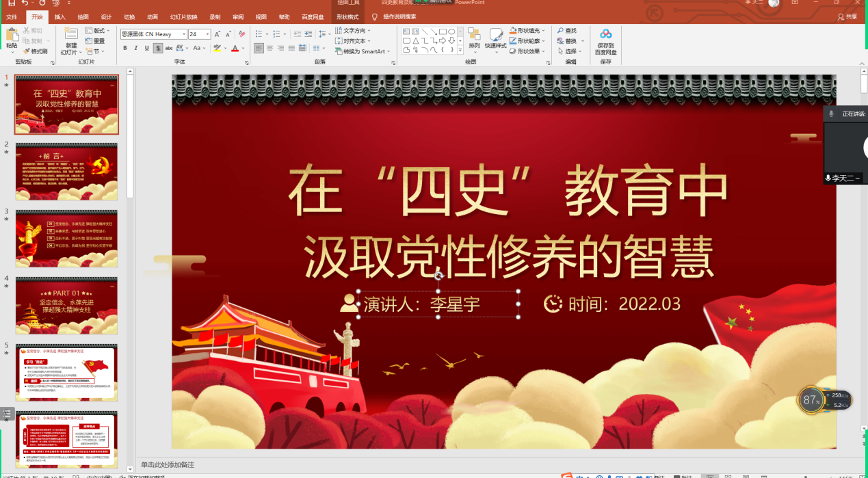Click the 共享 share button
Viewport: 868px width, 478px height.
[x=847, y=16]
